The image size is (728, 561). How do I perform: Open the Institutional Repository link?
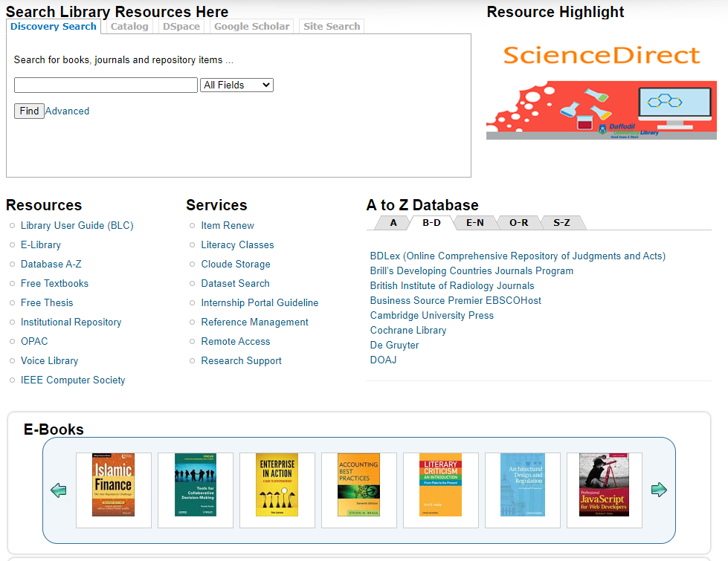71,322
